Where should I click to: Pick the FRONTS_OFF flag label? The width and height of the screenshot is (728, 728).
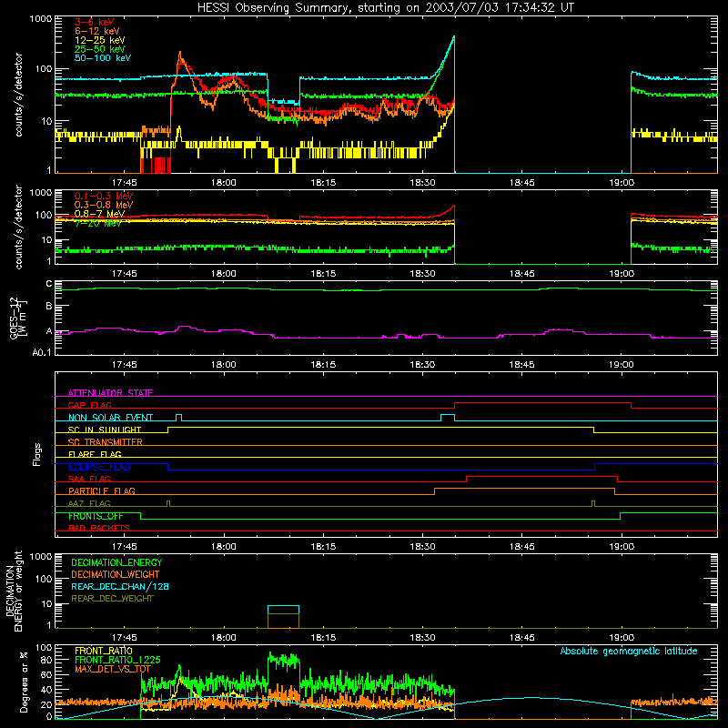[x=96, y=516]
